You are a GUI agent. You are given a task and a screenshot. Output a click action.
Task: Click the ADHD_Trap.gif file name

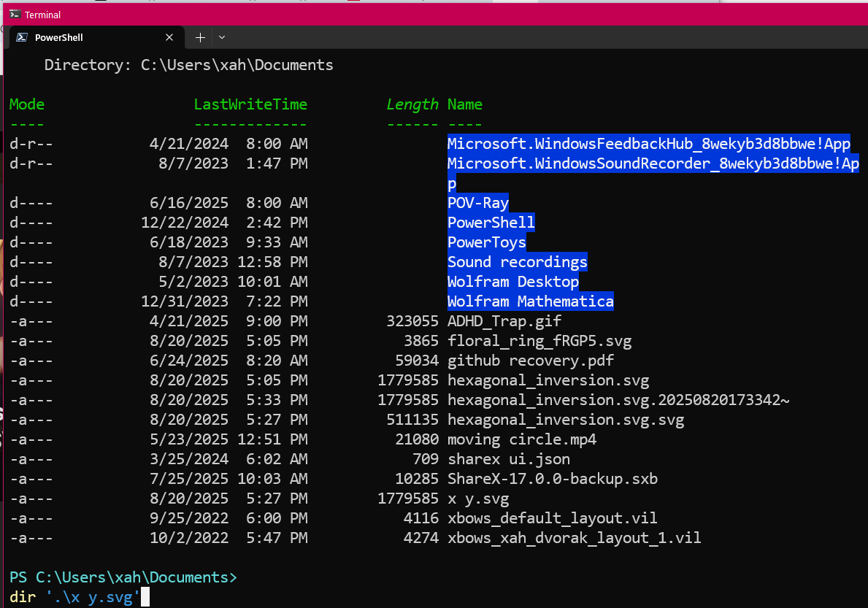click(504, 321)
